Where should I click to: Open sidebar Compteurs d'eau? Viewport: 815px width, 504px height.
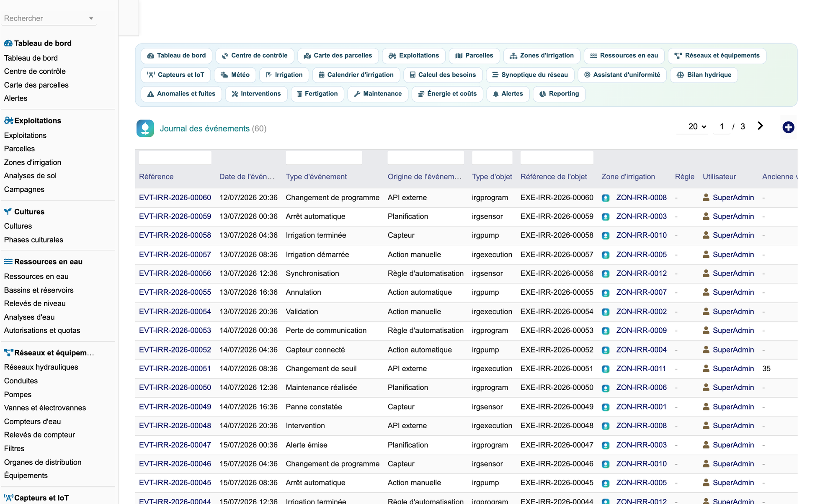coord(32,422)
